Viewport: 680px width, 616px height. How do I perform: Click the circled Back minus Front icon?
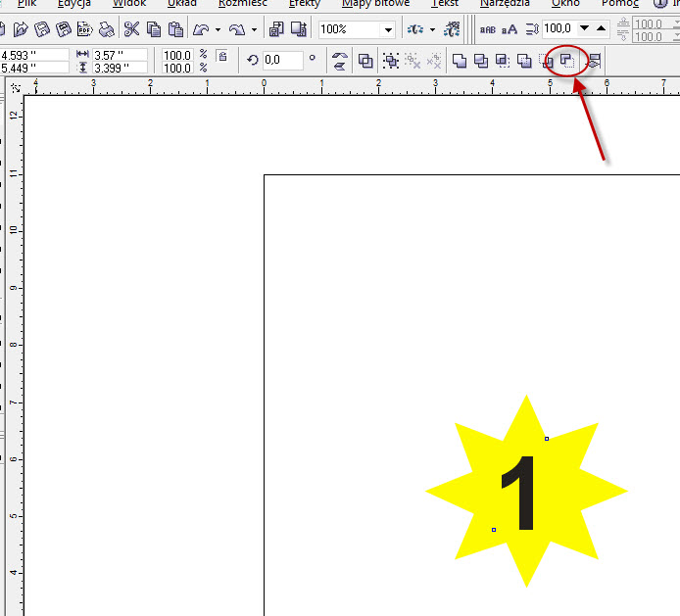tap(567, 61)
